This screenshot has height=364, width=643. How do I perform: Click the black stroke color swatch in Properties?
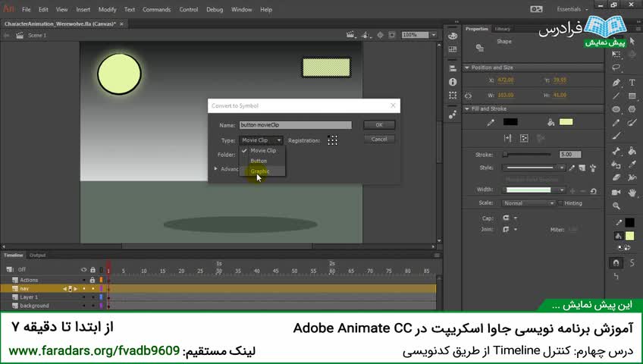click(510, 122)
